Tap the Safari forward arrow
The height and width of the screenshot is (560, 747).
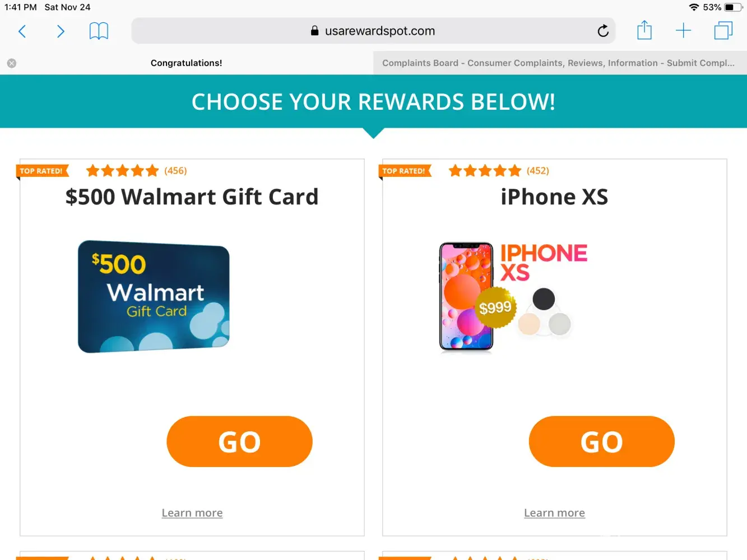61,31
